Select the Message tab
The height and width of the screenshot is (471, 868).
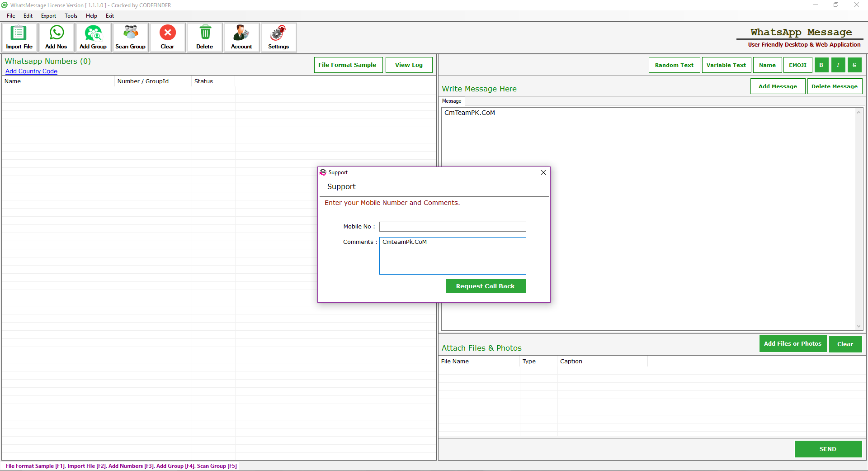(452, 101)
